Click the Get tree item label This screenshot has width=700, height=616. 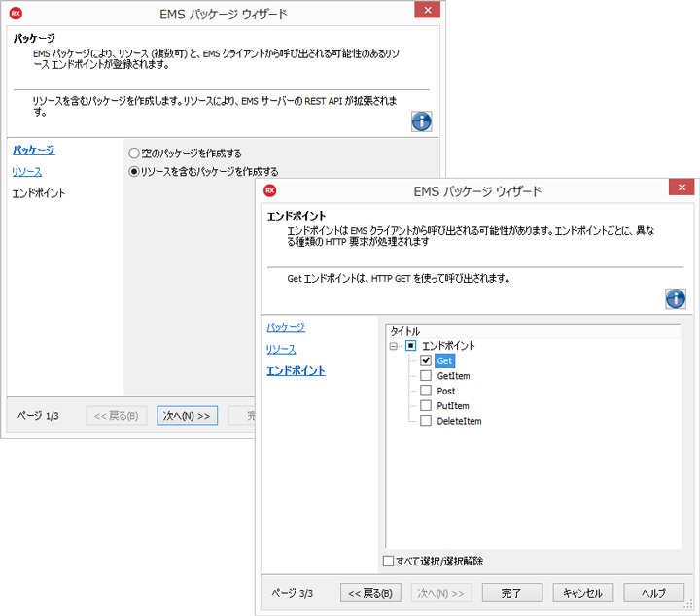point(444,360)
